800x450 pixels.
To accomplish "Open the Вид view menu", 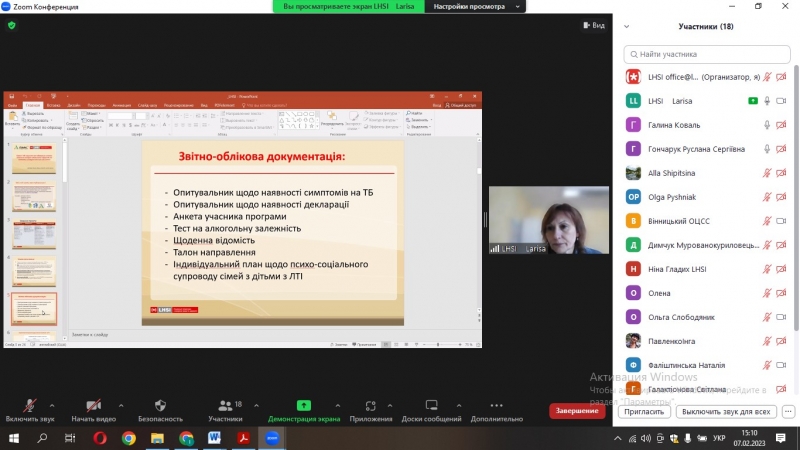I will 593,26.
